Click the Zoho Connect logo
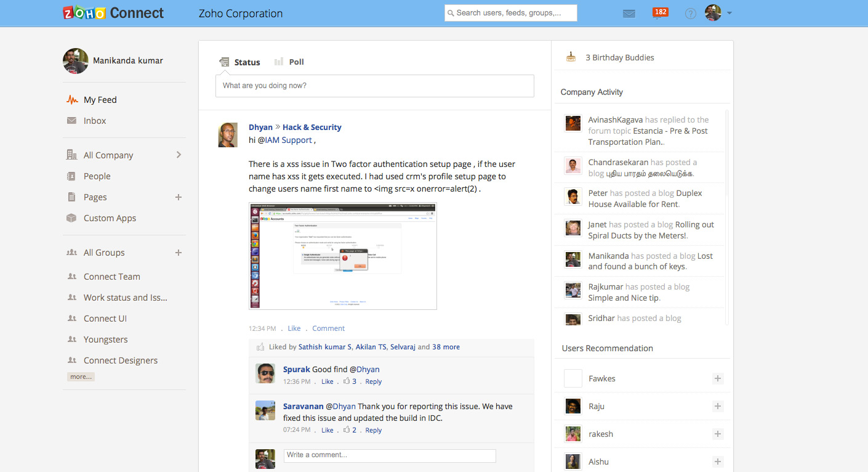This screenshot has height=472, width=868. [114, 13]
